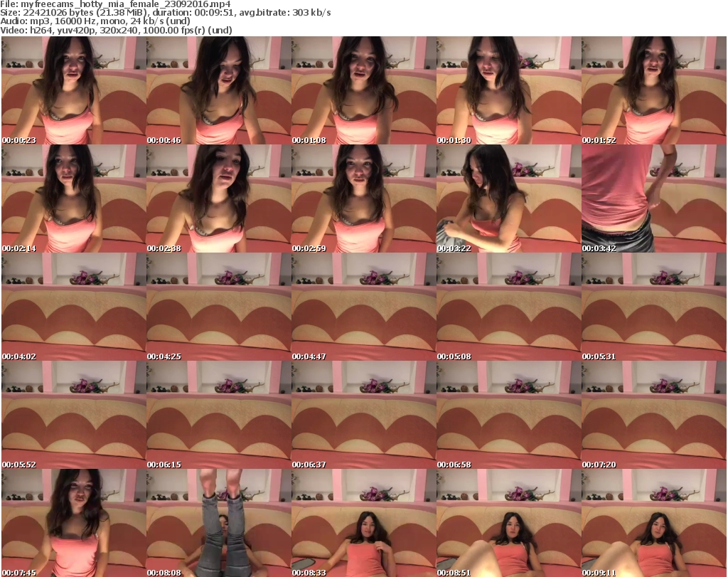The height and width of the screenshot is (577, 728).
Task: Choose the thumbnail timestamped 00:06:37
Action: click(x=363, y=415)
